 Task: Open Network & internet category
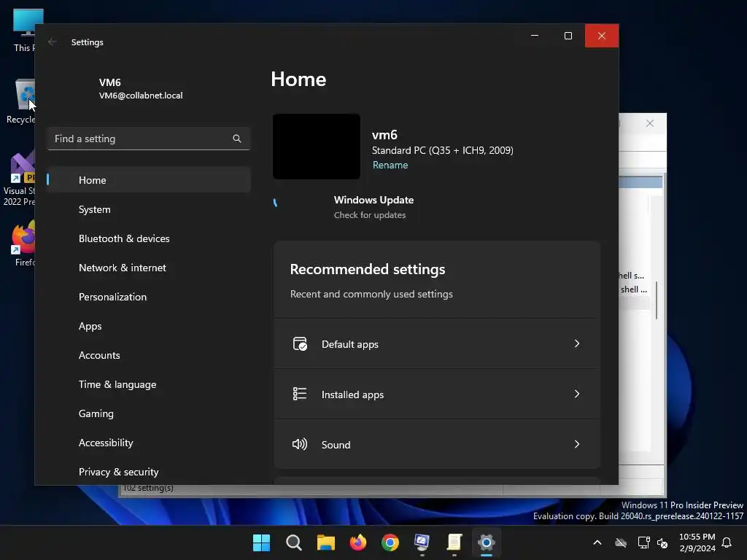(x=149, y=268)
